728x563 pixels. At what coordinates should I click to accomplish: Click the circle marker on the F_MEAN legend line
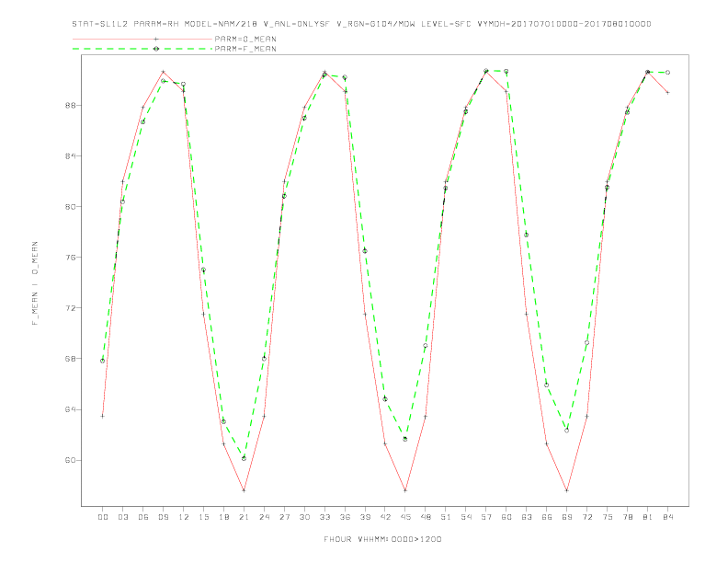coord(156,49)
